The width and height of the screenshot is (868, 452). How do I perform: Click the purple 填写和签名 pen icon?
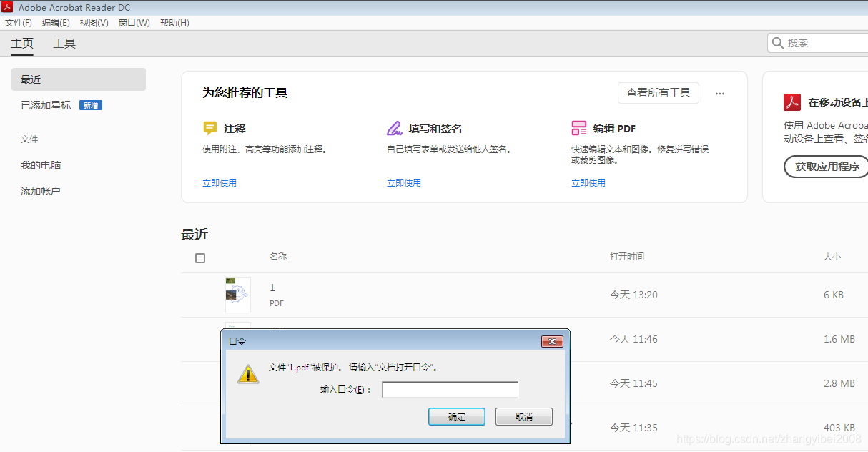tap(395, 129)
